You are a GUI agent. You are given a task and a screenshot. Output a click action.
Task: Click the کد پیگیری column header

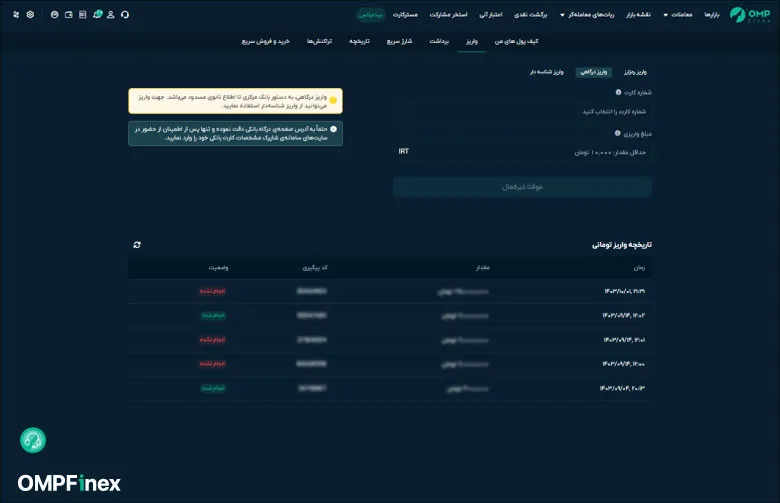tap(315, 268)
